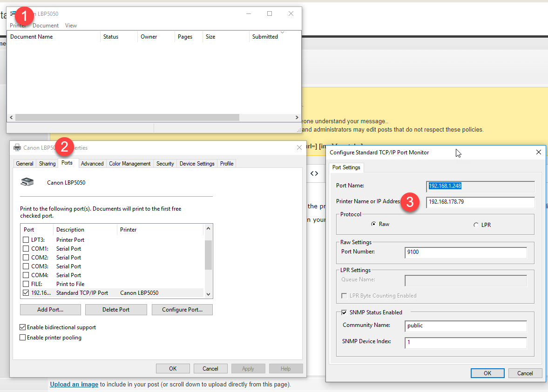Open the Color Management tab
Image resolution: width=548 pixels, height=392 pixels.
(129, 164)
